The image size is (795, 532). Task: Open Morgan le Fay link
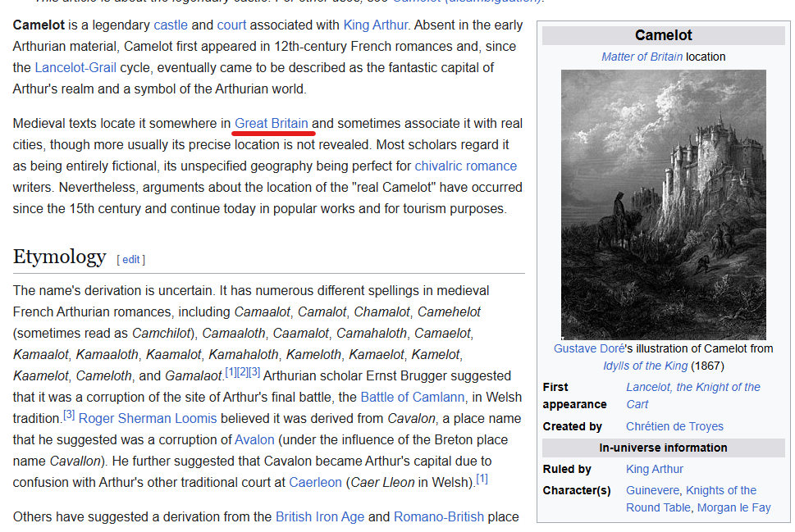pyautogui.click(x=733, y=507)
